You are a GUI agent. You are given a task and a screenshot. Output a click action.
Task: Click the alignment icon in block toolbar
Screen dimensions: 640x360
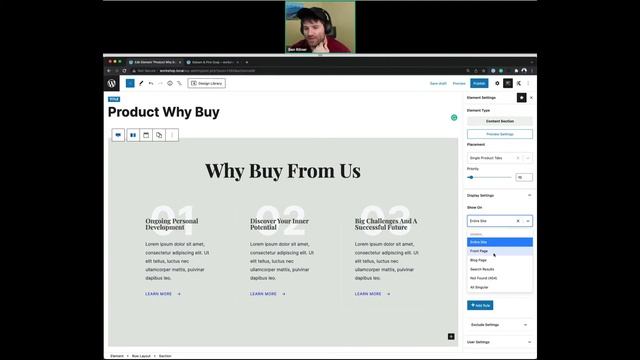point(146,135)
